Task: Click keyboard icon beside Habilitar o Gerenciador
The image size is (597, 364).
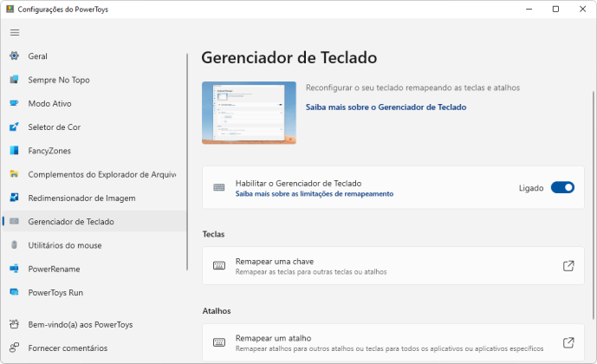Action: click(x=219, y=187)
